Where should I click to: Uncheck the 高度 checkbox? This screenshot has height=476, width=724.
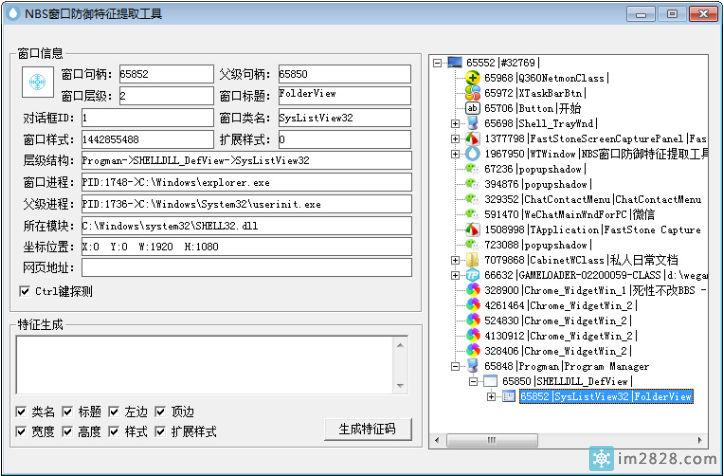click(x=67, y=432)
